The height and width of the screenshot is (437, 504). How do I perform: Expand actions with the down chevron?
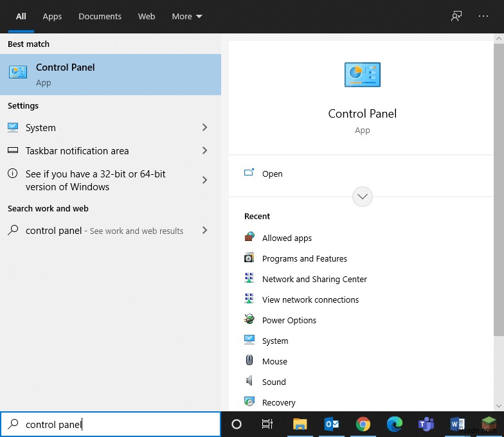(x=363, y=197)
